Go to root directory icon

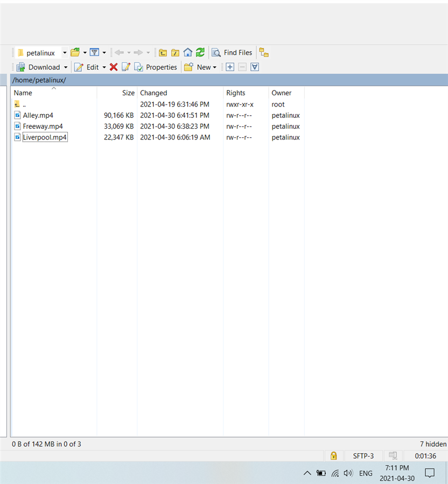(x=175, y=52)
